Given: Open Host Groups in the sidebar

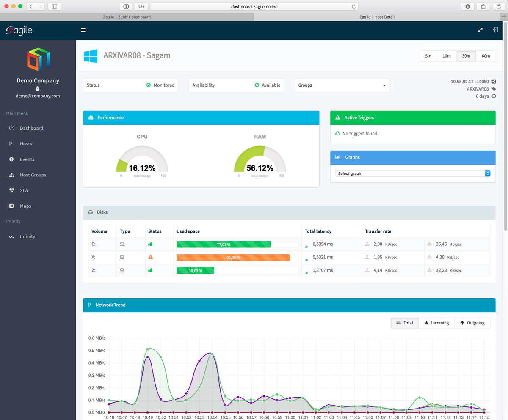Looking at the screenshot, I should [x=33, y=175].
